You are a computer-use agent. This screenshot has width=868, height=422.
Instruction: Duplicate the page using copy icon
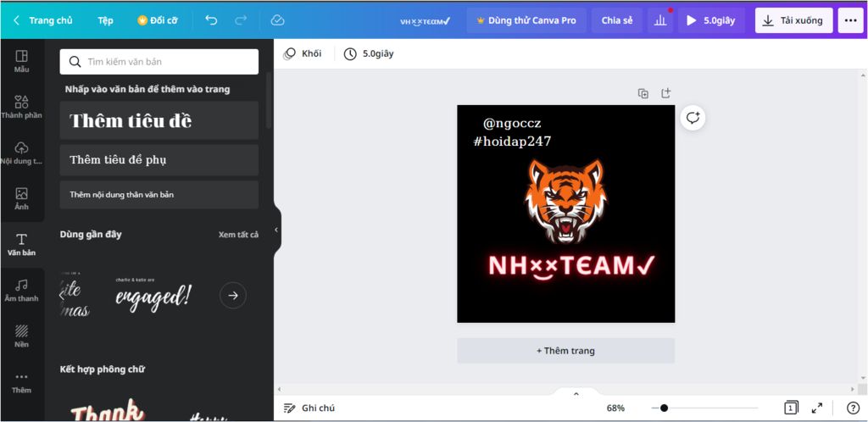[643, 93]
